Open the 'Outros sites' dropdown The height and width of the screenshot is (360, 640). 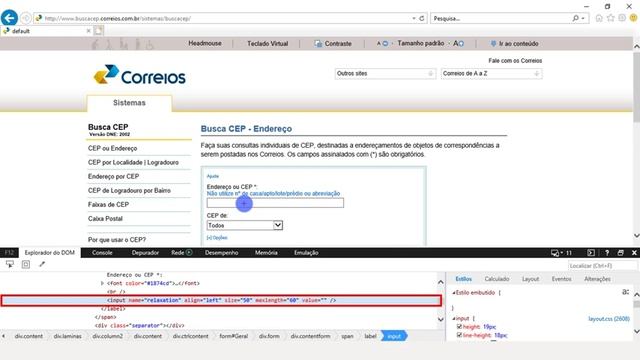pyautogui.click(x=385, y=73)
